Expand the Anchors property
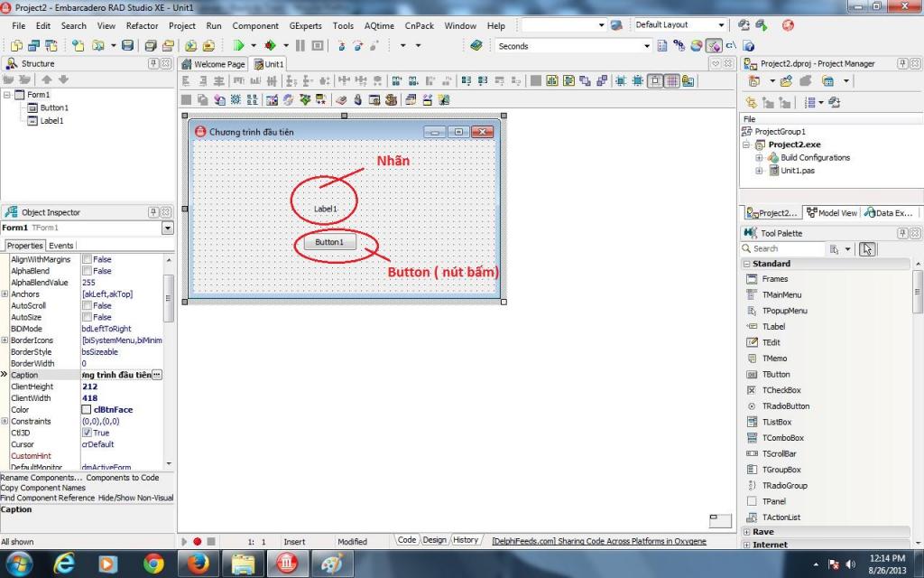Image resolution: width=924 pixels, height=578 pixels. coord(5,294)
